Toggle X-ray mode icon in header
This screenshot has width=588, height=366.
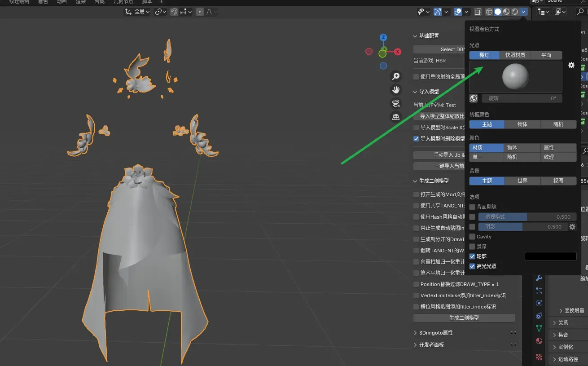coord(478,12)
